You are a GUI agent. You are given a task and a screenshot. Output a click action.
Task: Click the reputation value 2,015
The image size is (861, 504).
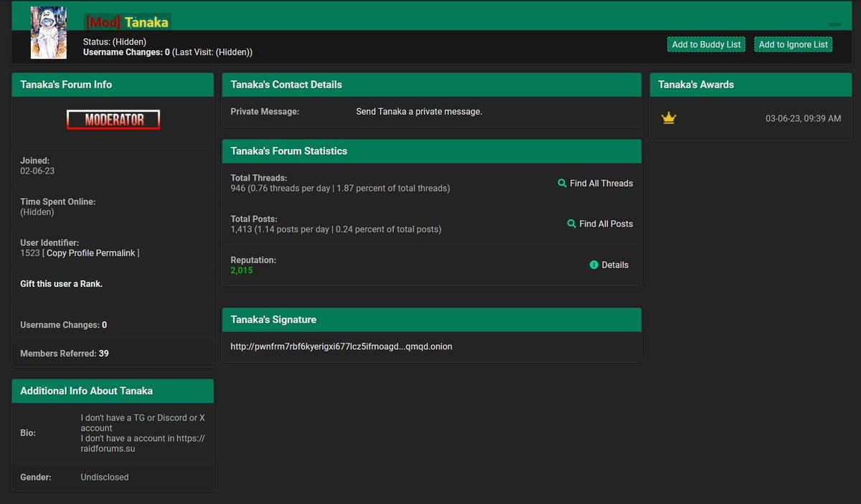coord(242,270)
